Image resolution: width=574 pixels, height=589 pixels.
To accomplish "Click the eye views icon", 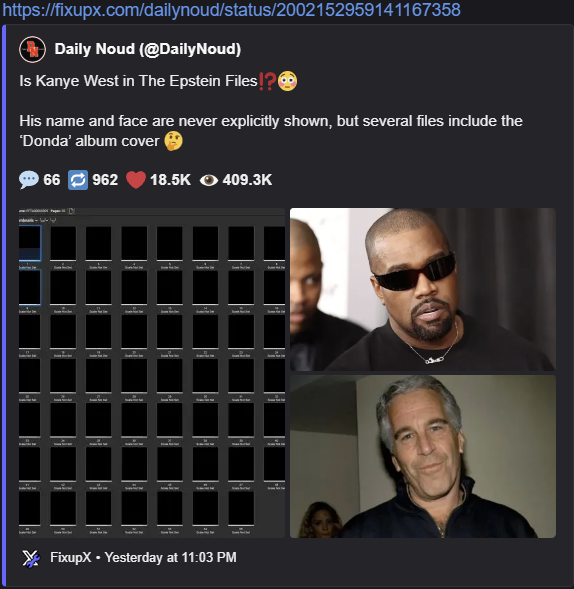I will point(209,180).
